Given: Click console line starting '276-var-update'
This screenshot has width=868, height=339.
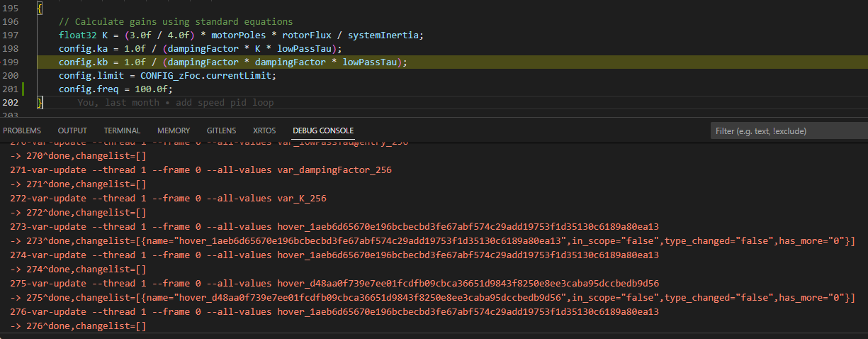Looking at the screenshot, I should (x=334, y=312).
